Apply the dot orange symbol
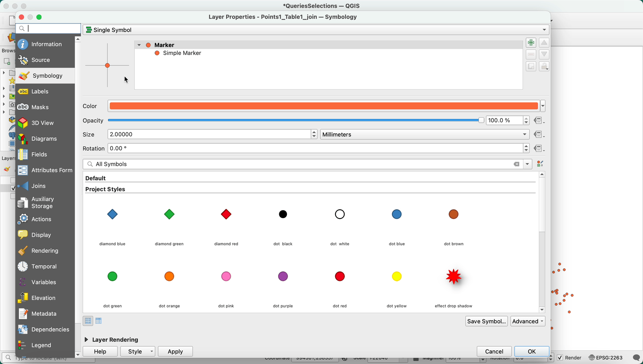Screen dimensions: 643x364 169,276
